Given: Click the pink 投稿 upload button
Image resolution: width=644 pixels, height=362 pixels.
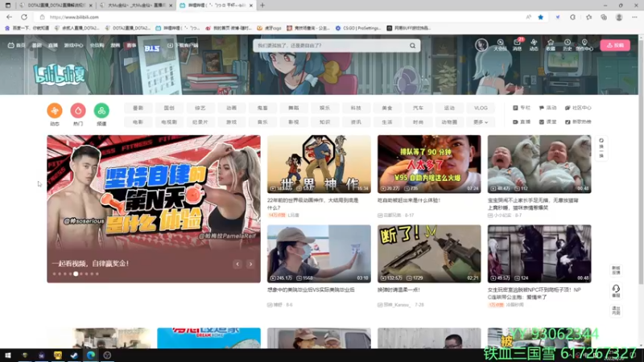Looking at the screenshot, I should tap(615, 45).
